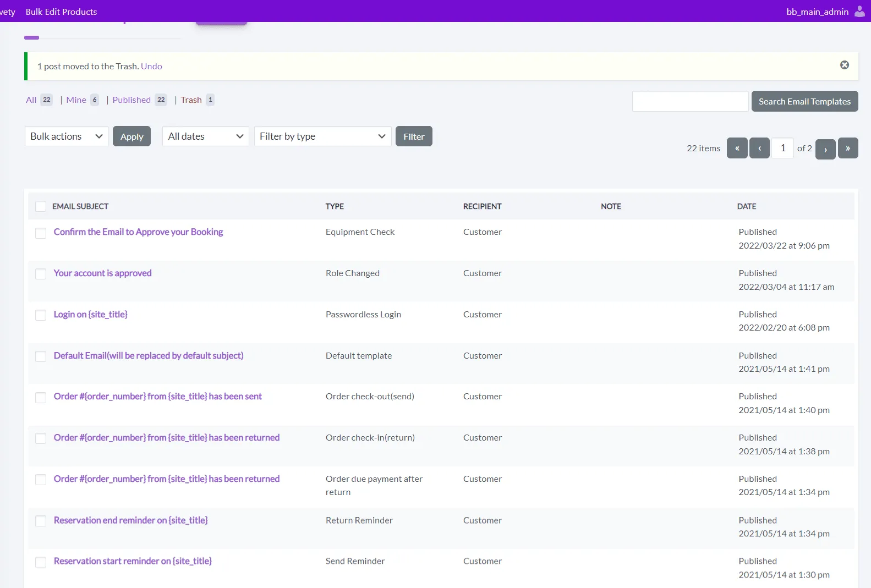The image size is (871, 588).
Task: Open the Bulk actions dropdown
Action: coord(67,136)
